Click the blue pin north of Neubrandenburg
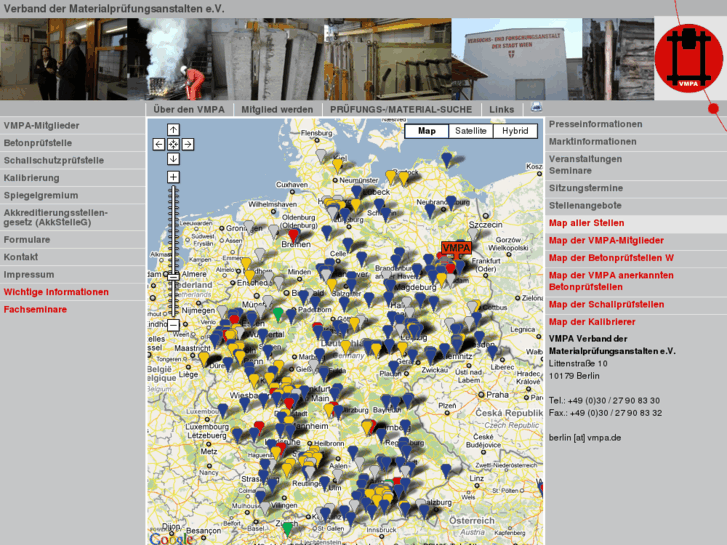The image size is (727, 545). [x=446, y=160]
